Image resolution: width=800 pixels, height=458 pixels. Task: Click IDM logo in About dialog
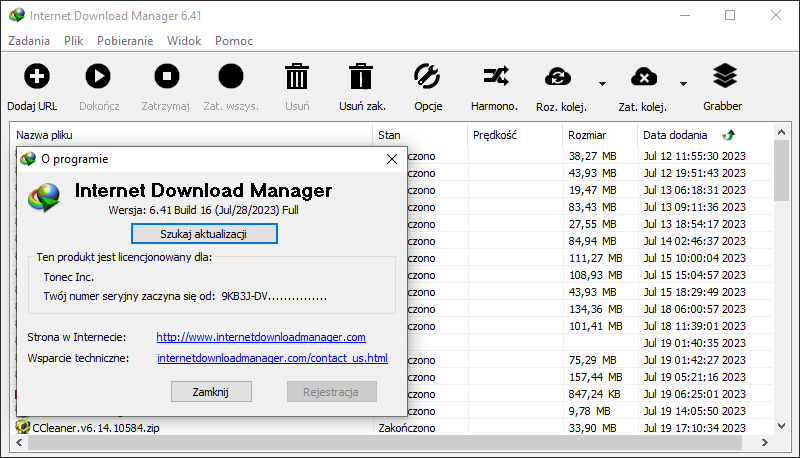(44, 197)
